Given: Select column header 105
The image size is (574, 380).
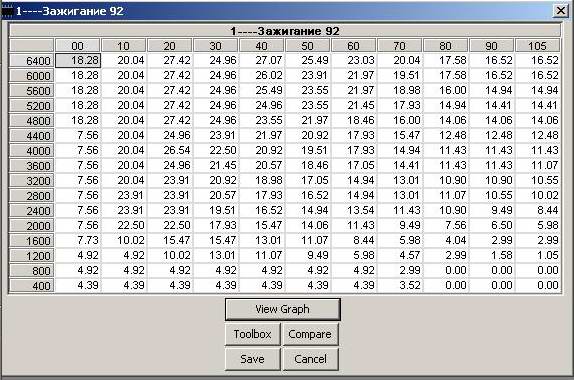Looking at the screenshot, I should click(537, 46).
